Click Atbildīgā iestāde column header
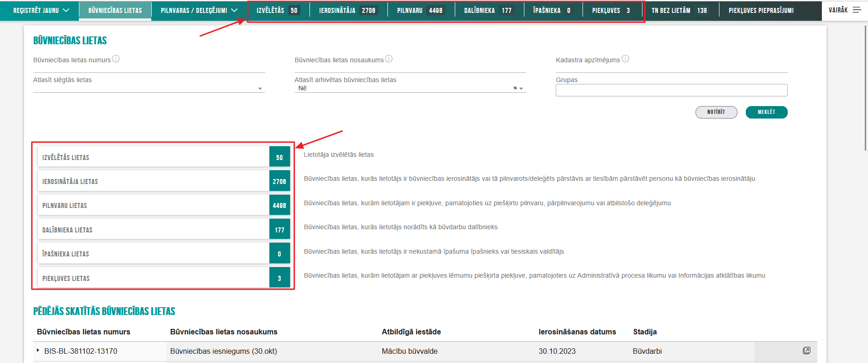868x363 pixels. [x=411, y=332]
